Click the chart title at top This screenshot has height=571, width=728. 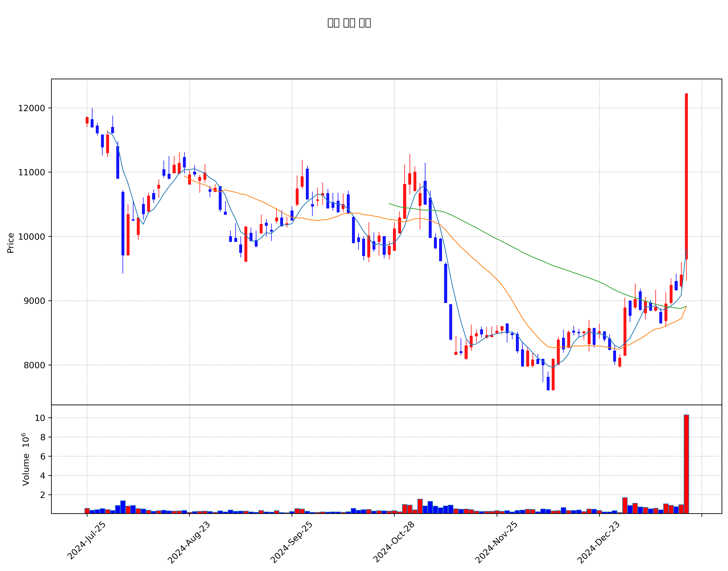pyautogui.click(x=349, y=23)
